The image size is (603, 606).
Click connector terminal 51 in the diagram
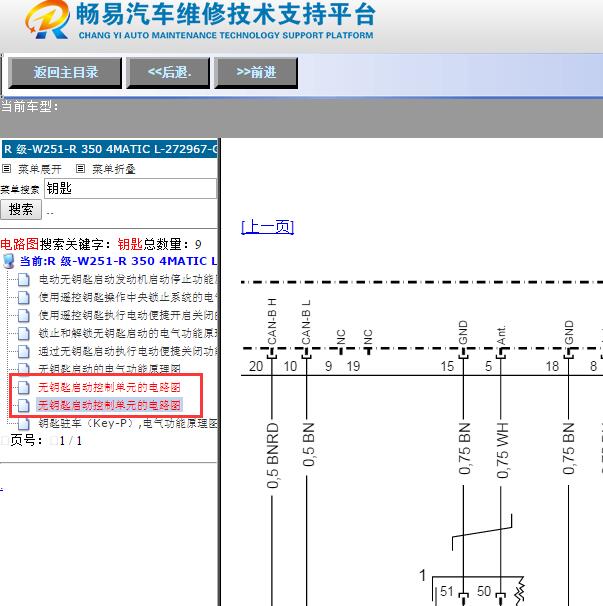[x=446, y=591]
